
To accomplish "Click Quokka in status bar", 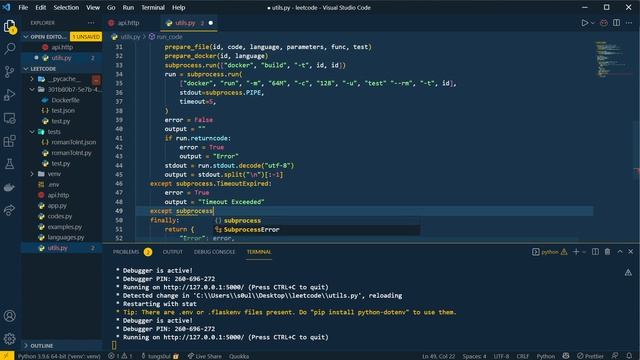I will (239, 356).
